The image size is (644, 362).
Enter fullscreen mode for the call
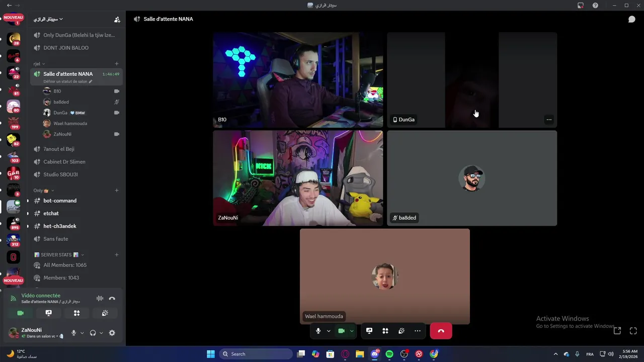[633, 331]
